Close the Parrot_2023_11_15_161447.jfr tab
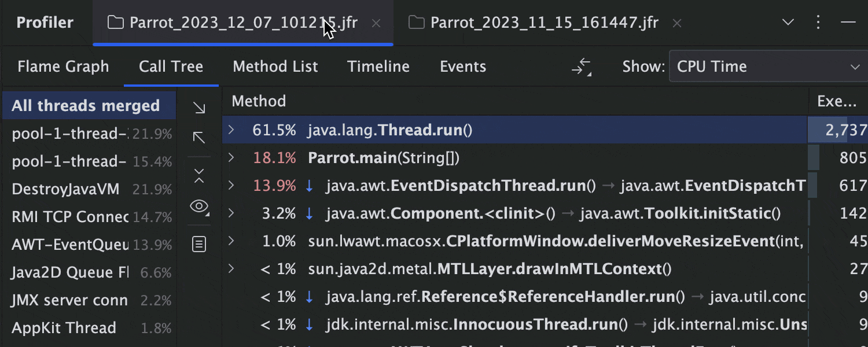The height and width of the screenshot is (347, 868). (x=677, y=23)
